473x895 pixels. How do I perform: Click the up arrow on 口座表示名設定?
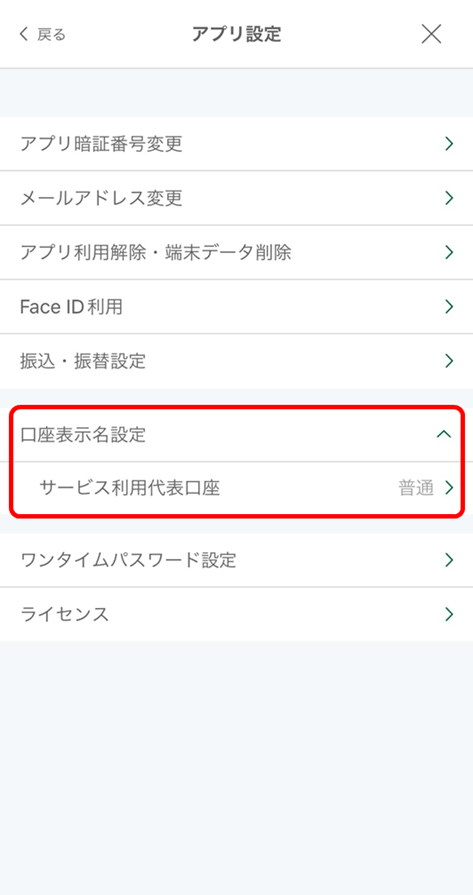tap(443, 434)
